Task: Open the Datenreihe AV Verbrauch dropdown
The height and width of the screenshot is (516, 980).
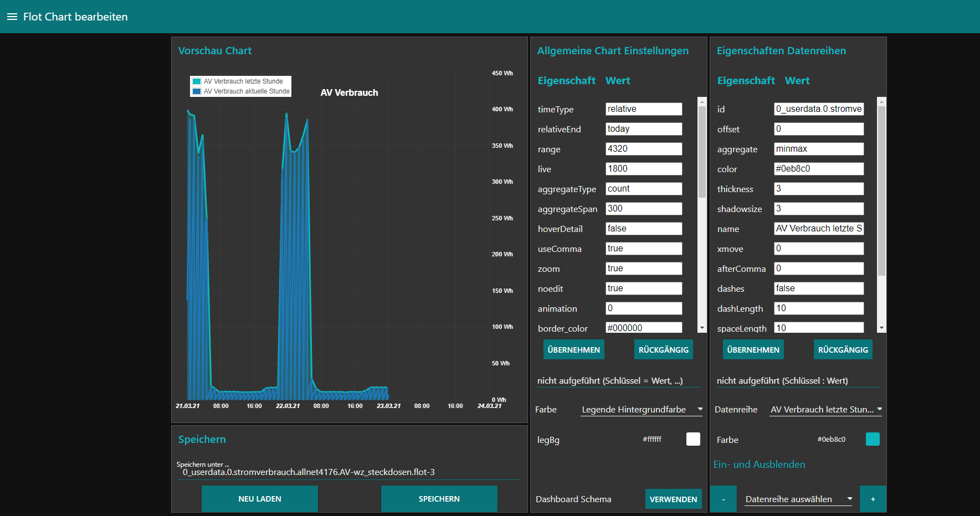Action: (826, 410)
